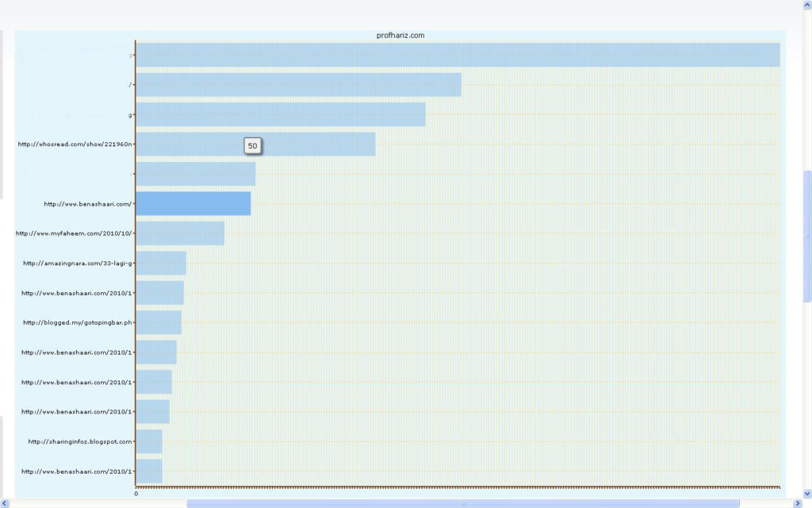Click the second bar from the top

point(299,84)
